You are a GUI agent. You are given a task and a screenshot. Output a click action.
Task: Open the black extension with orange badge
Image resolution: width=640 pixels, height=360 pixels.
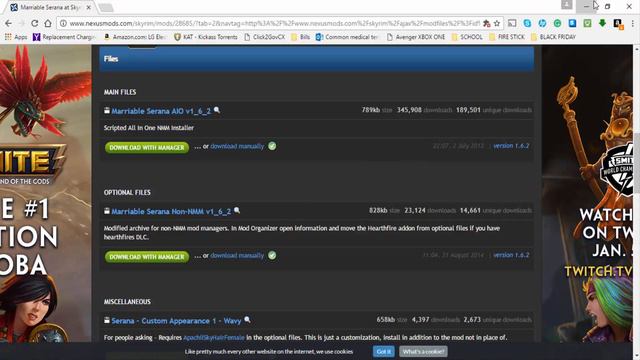618,24
